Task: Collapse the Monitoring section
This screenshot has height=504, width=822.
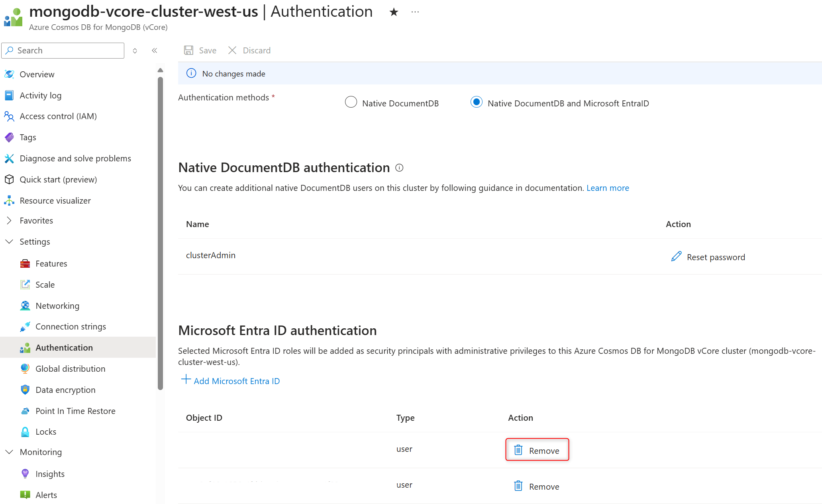Action: coord(9,452)
